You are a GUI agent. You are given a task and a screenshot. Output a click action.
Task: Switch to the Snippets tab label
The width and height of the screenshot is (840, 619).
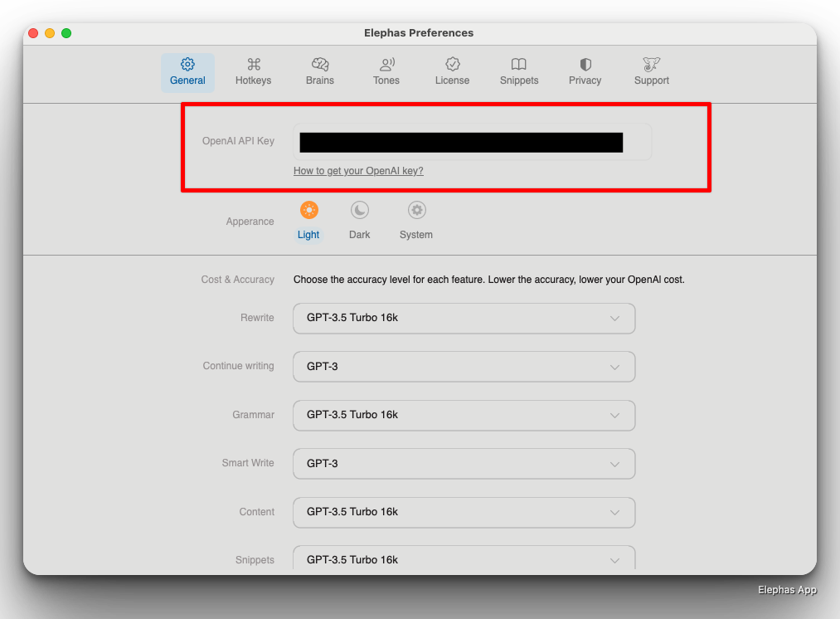pyautogui.click(x=519, y=80)
